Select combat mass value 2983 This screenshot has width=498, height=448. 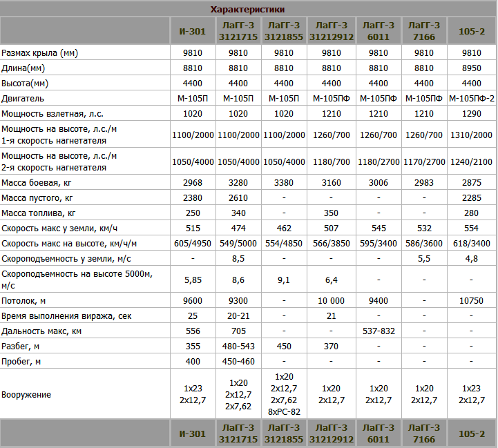(424, 182)
